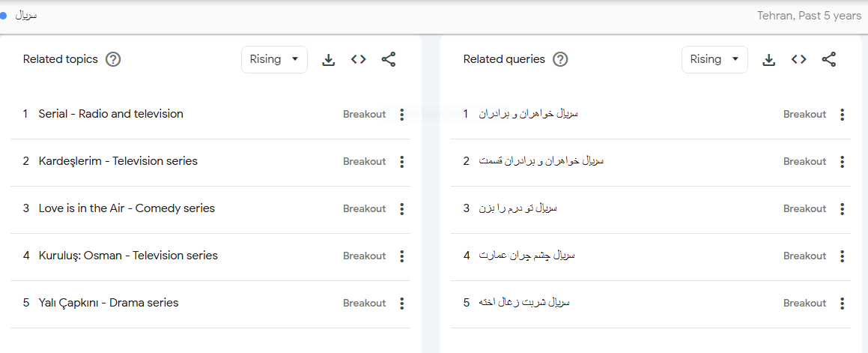Download Related queries data as CSV
Viewport: 868px width, 353px height.
[769, 59]
